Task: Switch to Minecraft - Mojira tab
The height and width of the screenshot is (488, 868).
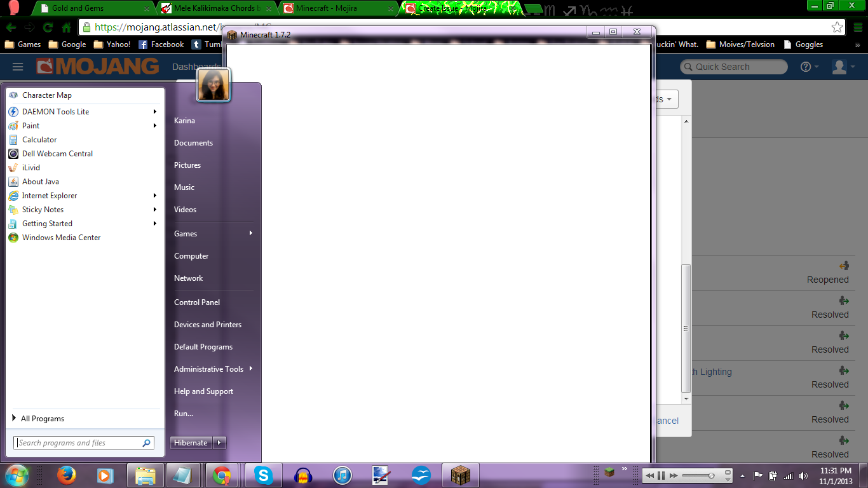Action: pos(338,8)
